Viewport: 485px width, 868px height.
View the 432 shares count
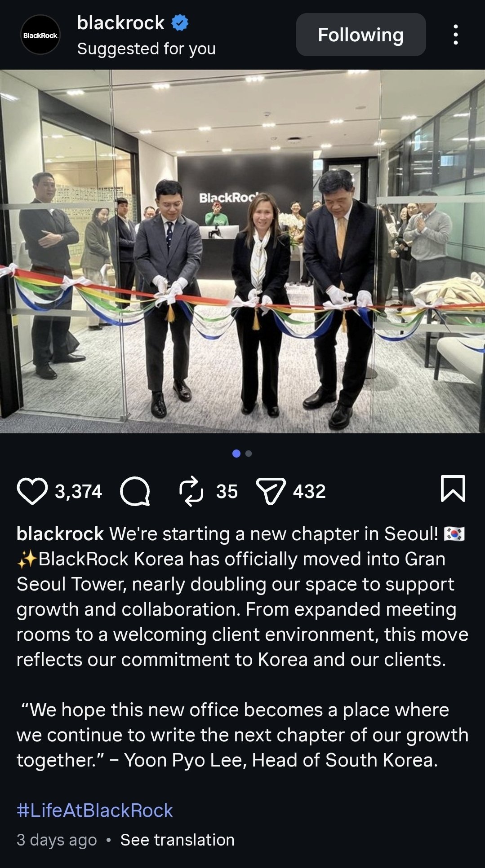pos(309,491)
